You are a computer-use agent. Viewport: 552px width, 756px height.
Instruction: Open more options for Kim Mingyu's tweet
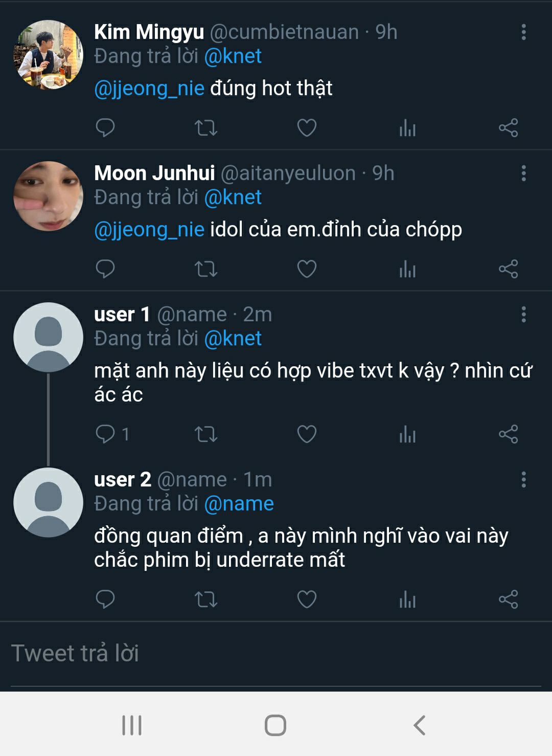(x=523, y=32)
